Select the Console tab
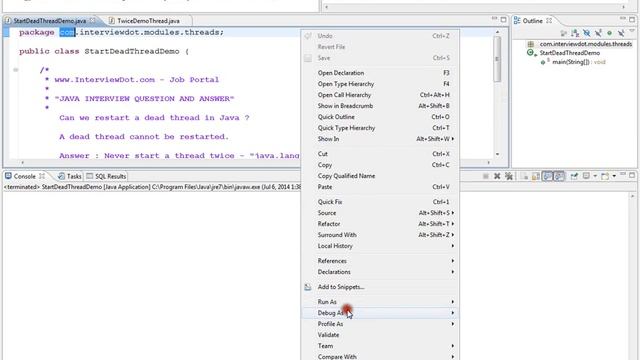 pos(24,176)
